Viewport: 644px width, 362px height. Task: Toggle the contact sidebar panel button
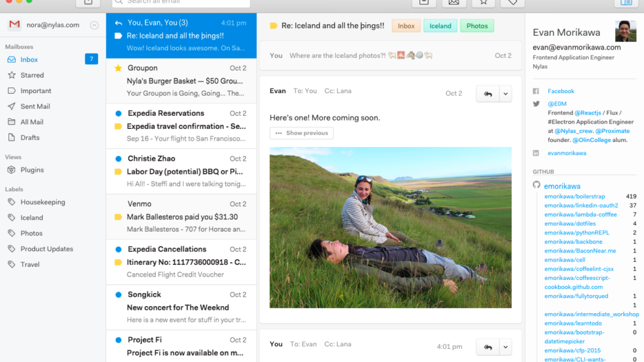(626, 3)
